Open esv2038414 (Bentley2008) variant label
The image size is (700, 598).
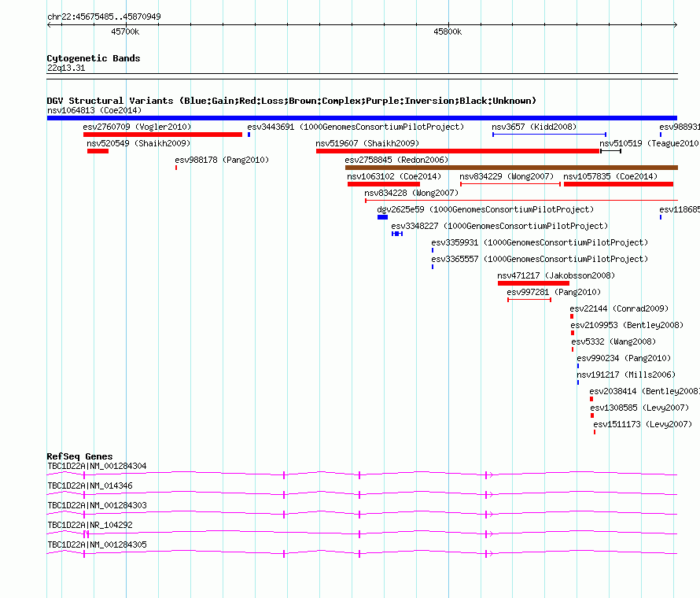[x=644, y=391]
